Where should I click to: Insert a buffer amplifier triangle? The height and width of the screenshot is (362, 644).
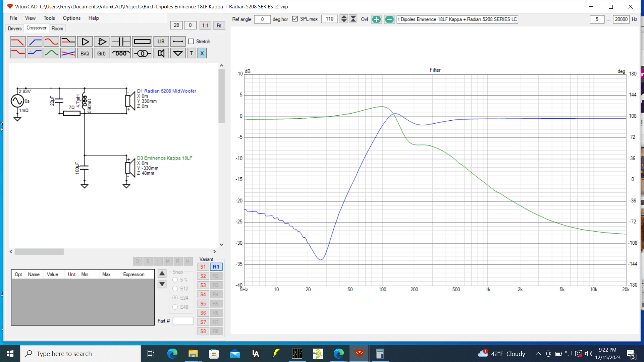point(85,42)
